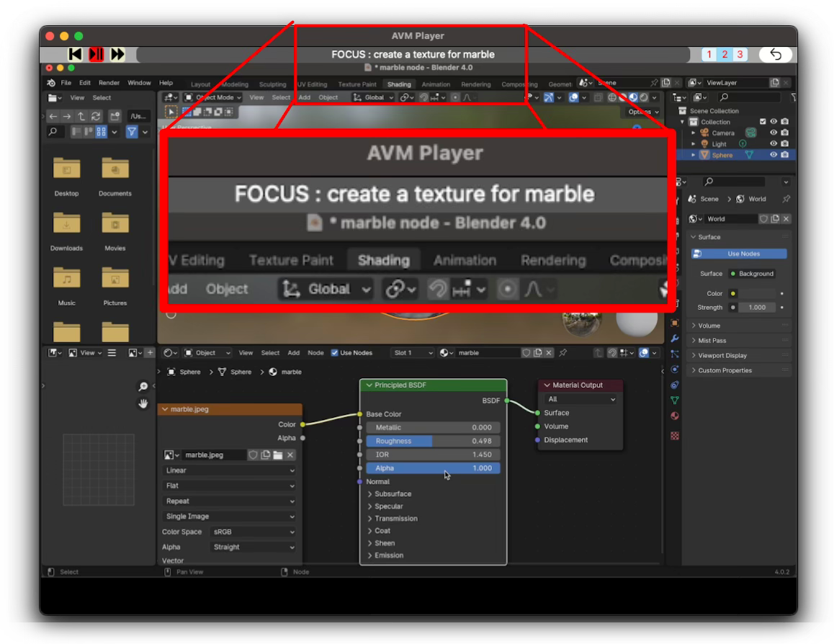The height and width of the screenshot is (644, 834).
Task: Select step 3 in the AVM Player
Action: click(x=740, y=54)
